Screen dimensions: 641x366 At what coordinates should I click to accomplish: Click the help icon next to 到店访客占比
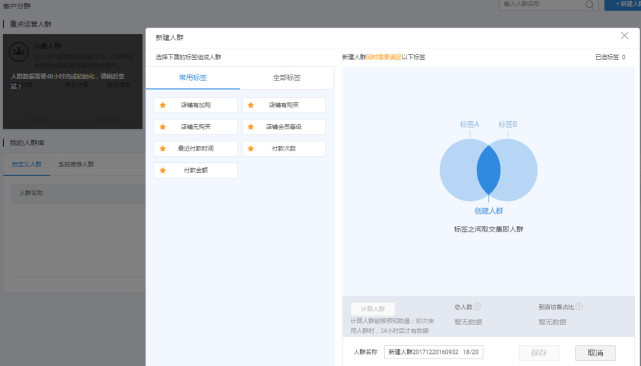(579, 306)
